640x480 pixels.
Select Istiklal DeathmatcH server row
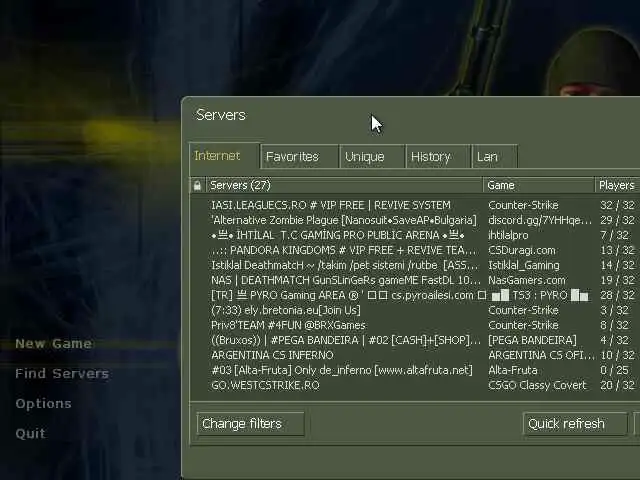tap(415, 265)
